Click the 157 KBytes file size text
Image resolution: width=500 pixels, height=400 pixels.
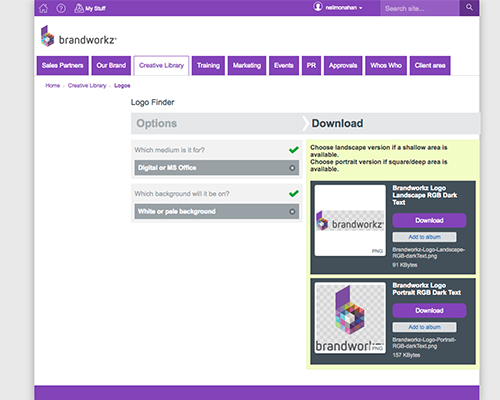[406, 355]
